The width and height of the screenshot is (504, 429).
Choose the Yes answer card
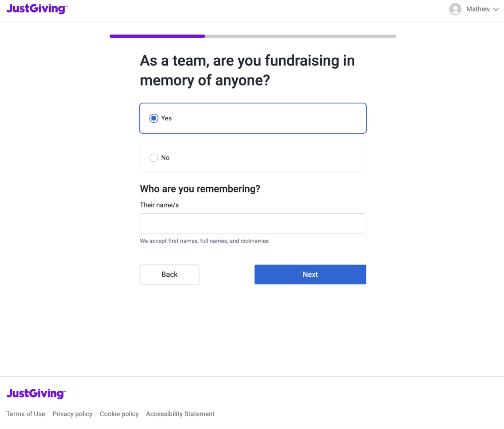(x=253, y=118)
